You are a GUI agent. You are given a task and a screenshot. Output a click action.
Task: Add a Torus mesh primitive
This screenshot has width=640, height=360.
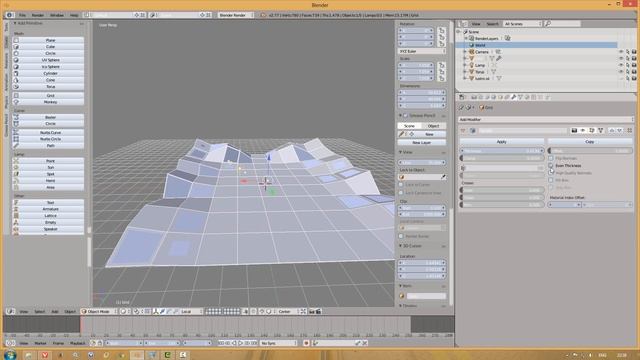pos(48,87)
